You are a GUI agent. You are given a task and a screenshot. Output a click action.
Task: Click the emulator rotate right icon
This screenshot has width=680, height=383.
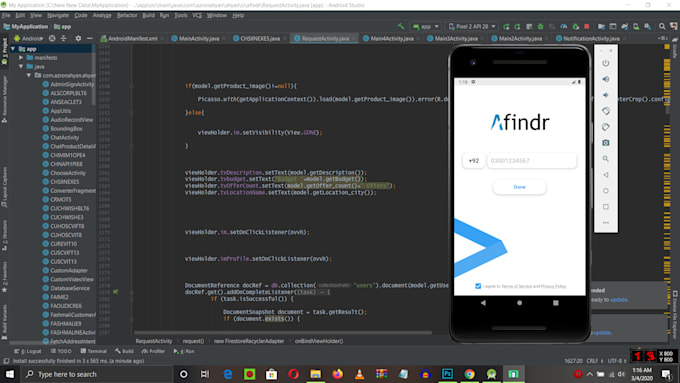click(x=605, y=127)
